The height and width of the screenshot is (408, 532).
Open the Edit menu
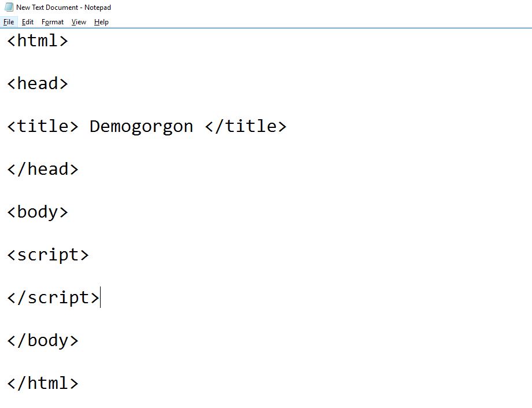click(28, 22)
